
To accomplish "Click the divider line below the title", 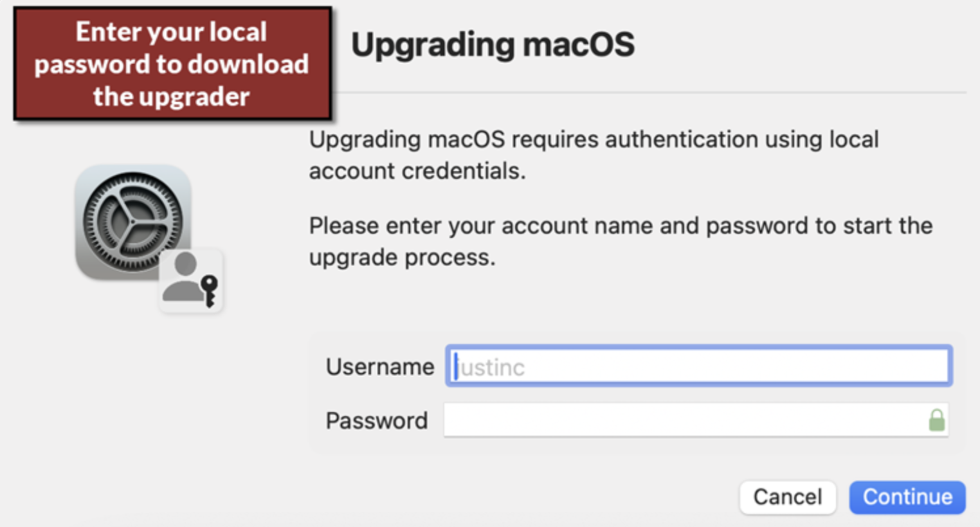I will pos(649,93).
